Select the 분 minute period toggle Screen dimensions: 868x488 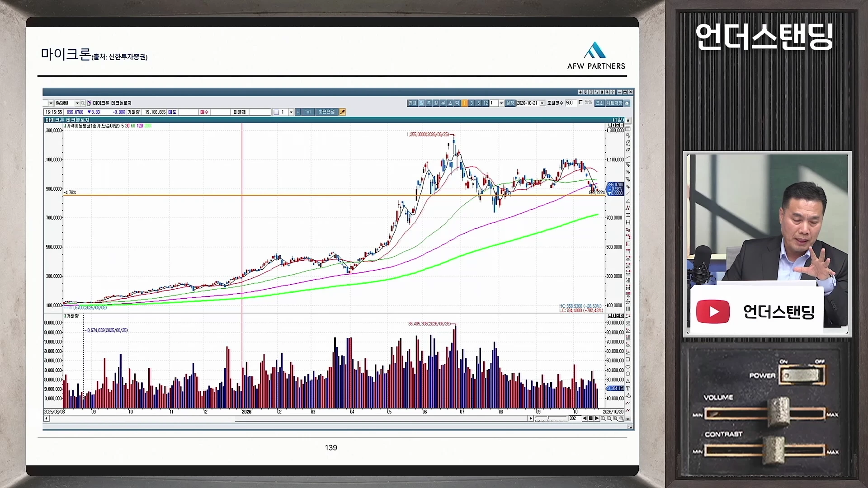[x=443, y=103]
